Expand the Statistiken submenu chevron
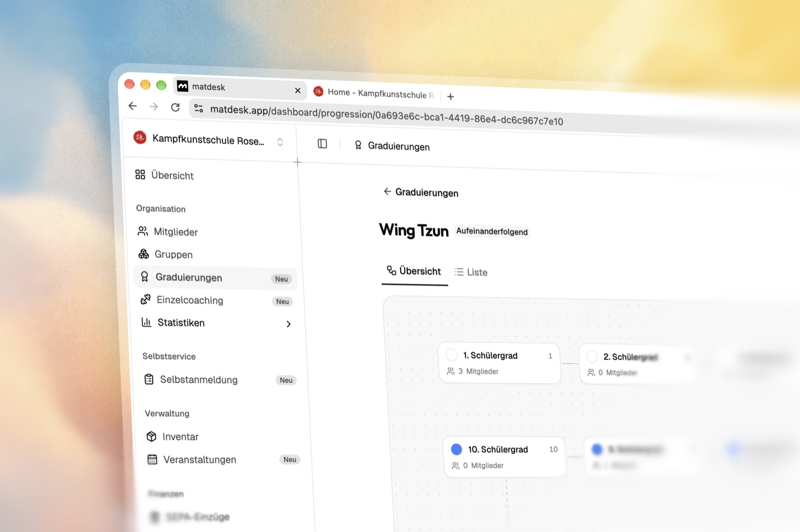 coord(288,324)
